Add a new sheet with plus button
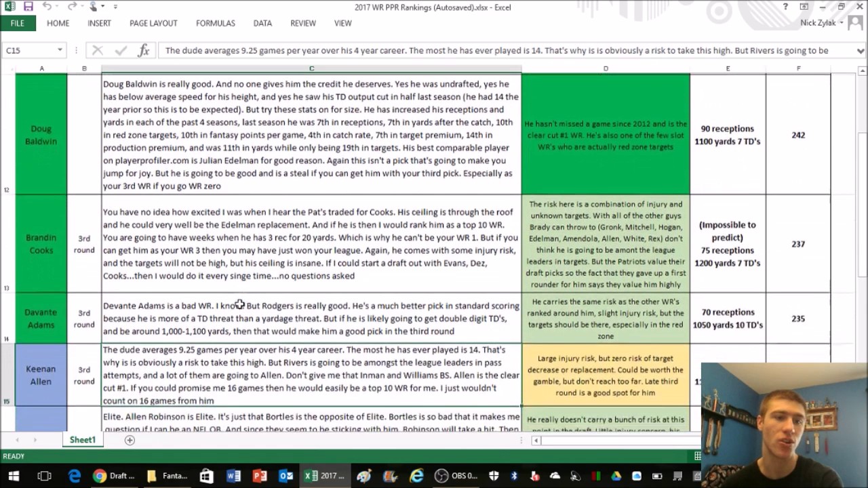Image resolution: width=868 pixels, height=488 pixels. [130, 440]
